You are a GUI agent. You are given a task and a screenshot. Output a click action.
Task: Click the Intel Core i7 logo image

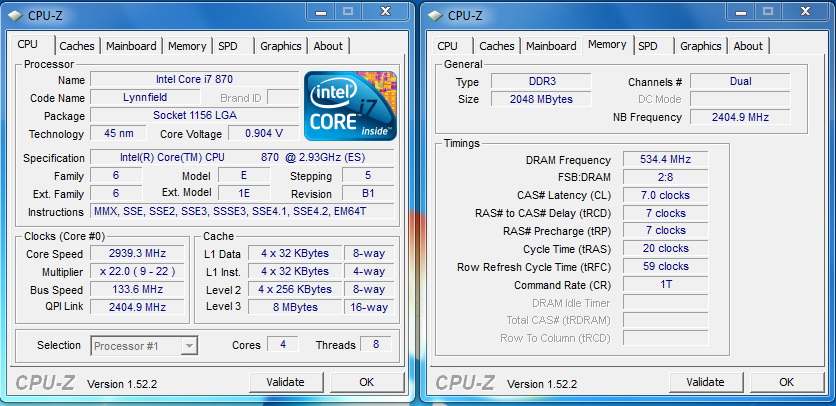coord(352,105)
